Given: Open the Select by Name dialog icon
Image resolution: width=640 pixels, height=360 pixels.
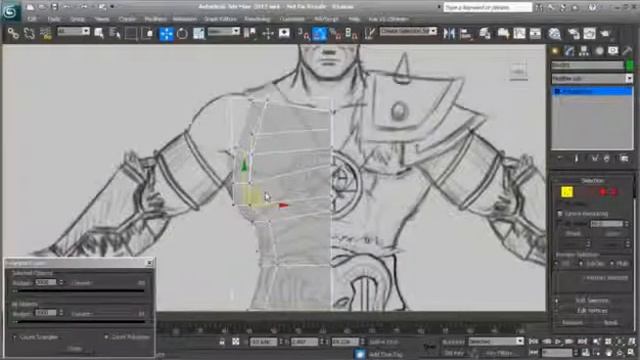Looking at the screenshot, I should (115, 33).
